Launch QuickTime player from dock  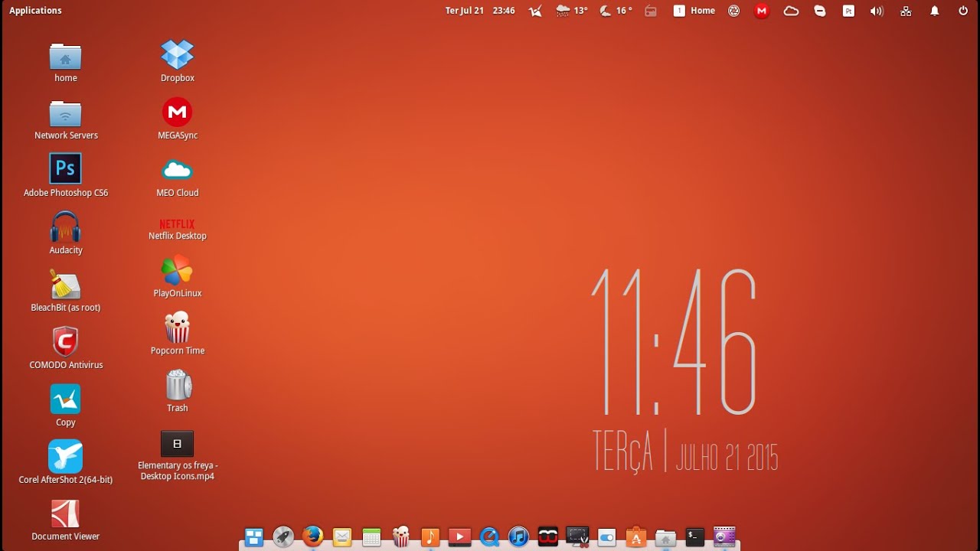pyautogui.click(x=489, y=537)
